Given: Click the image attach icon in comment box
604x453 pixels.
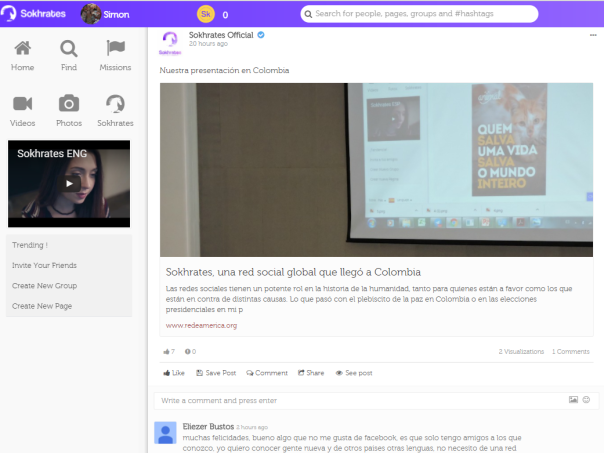Looking at the screenshot, I should coord(573,400).
